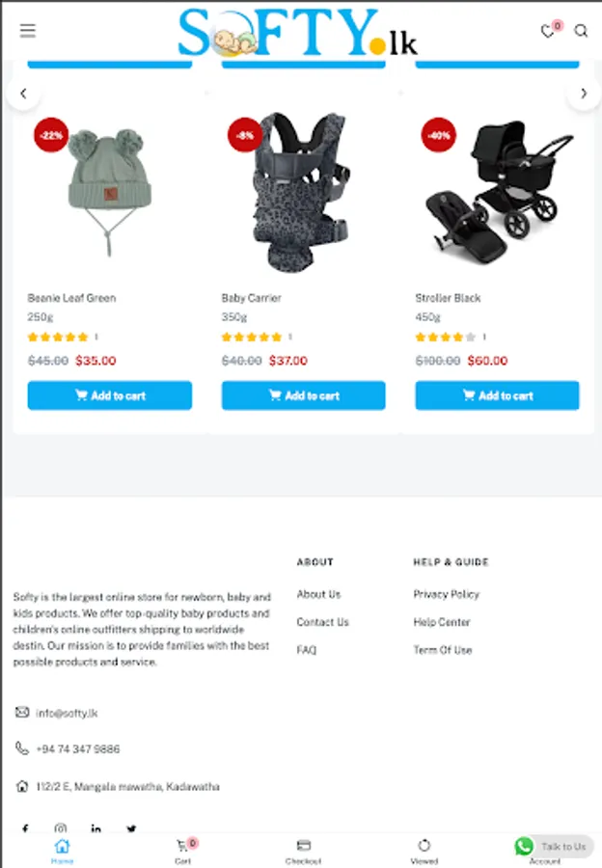Go to the Home bottom tab
602x868 pixels.
click(62, 852)
